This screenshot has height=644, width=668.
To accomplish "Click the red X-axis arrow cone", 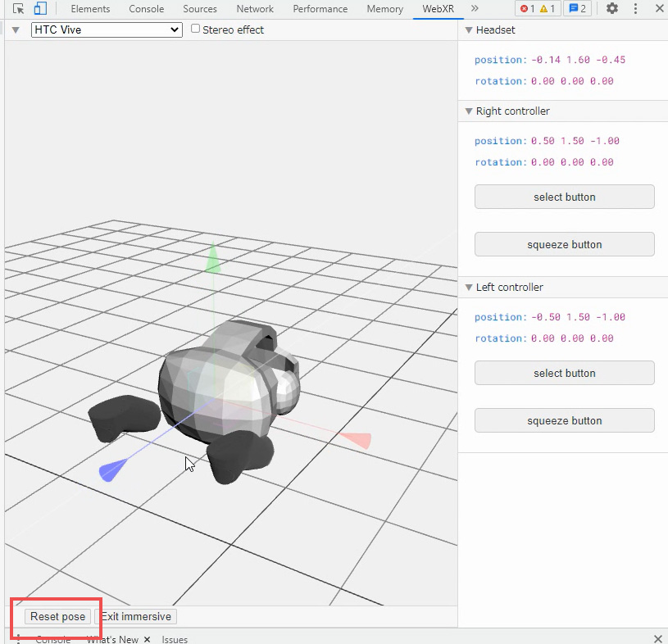I will click(357, 440).
